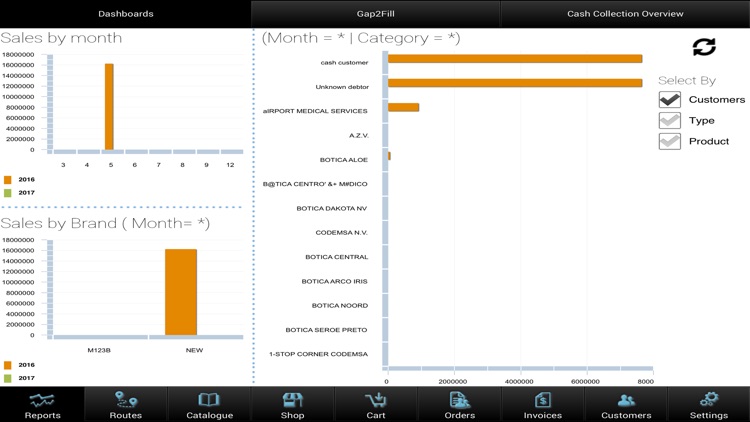Click month '12' on Sales by month axis
The width and height of the screenshot is (750, 422).
click(x=230, y=165)
